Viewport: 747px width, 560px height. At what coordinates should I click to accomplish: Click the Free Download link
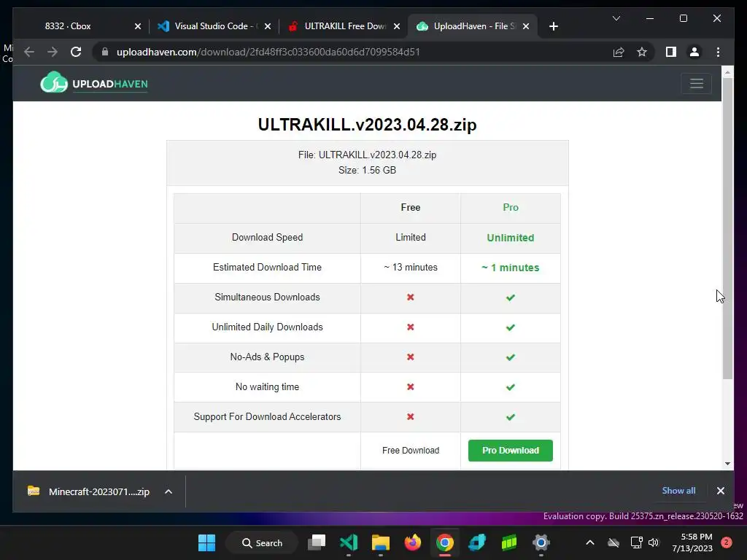[x=410, y=451]
